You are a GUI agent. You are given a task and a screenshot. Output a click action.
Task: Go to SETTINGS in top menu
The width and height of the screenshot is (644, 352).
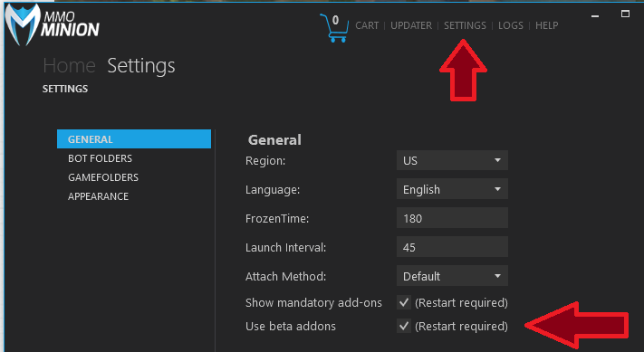(465, 25)
